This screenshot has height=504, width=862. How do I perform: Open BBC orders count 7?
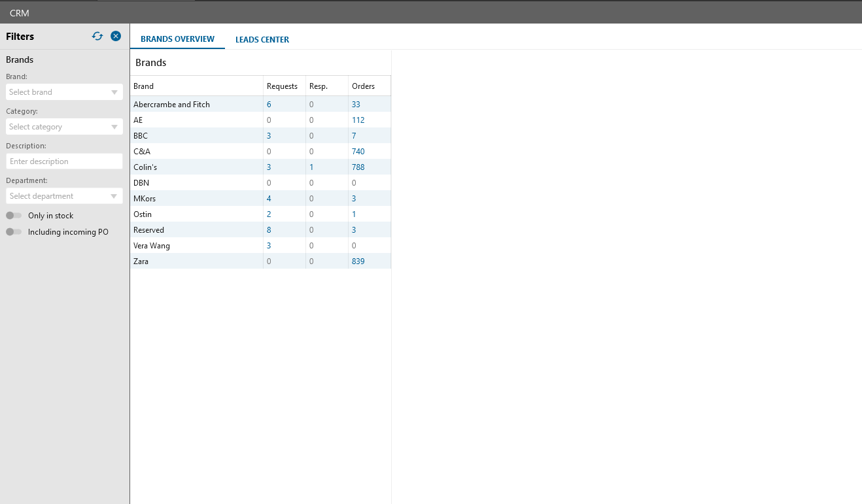[x=354, y=136]
